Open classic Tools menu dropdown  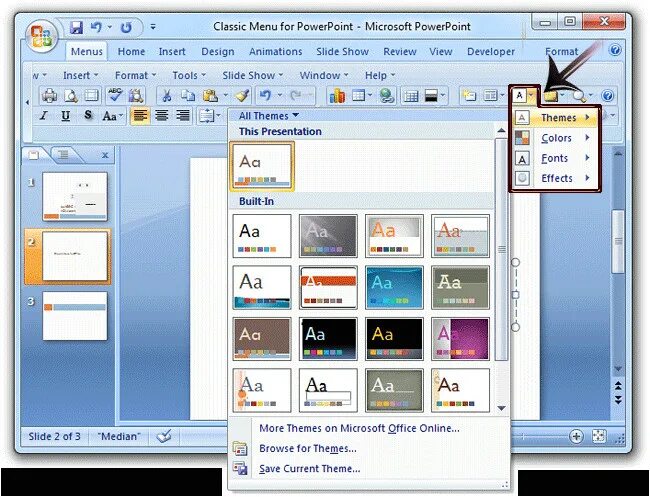pyautogui.click(x=189, y=75)
